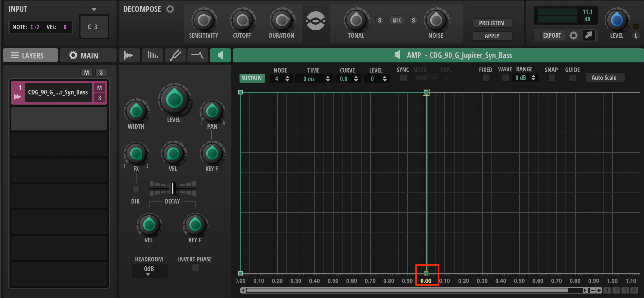This screenshot has height=298, width=644.
Task: Enable the FIXED checkbox
Action: click(x=486, y=78)
